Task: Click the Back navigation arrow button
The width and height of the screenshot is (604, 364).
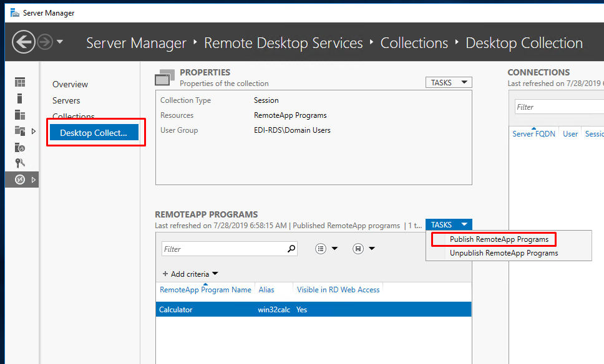Action: [x=24, y=42]
